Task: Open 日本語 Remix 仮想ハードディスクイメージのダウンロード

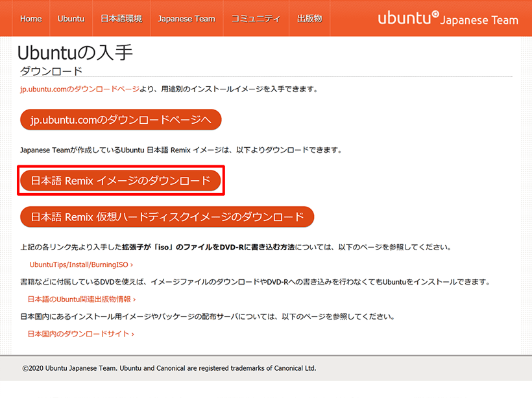Action: point(166,217)
